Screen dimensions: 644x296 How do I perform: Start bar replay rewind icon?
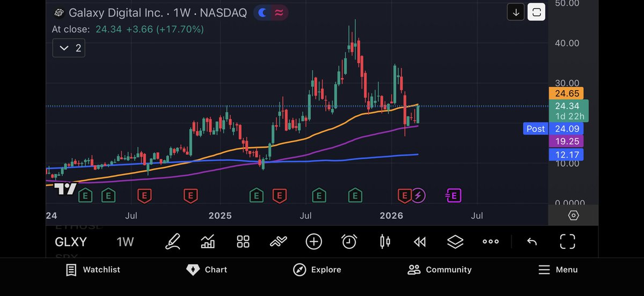(420, 242)
